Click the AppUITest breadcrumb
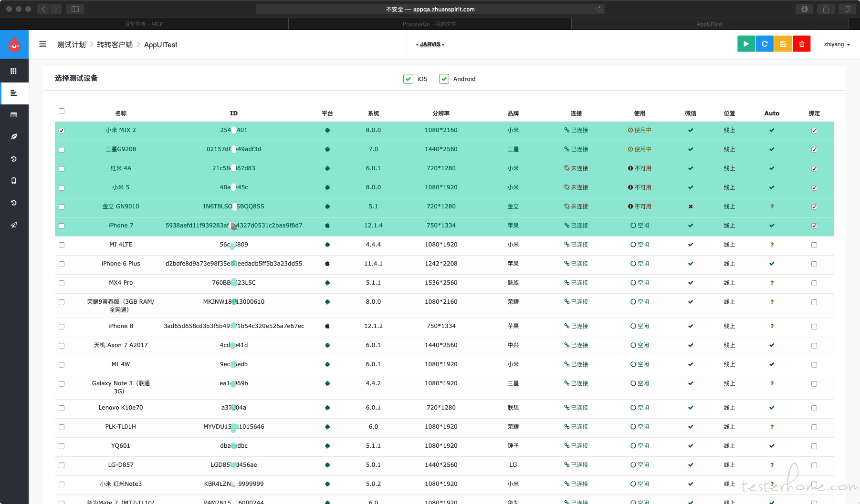The image size is (860, 504). click(x=161, y=44)
